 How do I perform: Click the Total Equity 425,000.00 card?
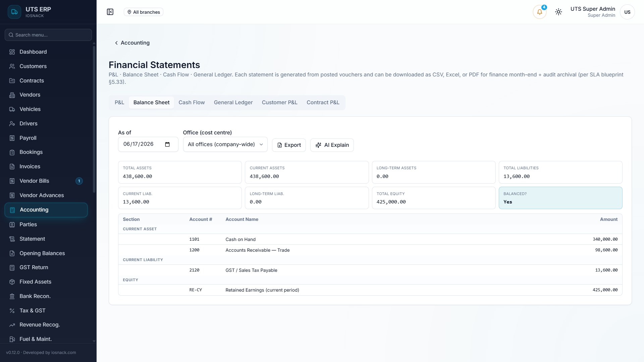pos(434,198)
